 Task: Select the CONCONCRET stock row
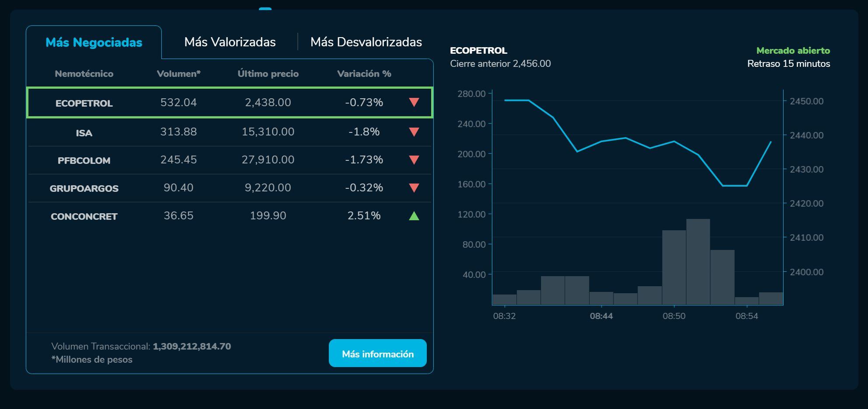[x=84, y=217]
